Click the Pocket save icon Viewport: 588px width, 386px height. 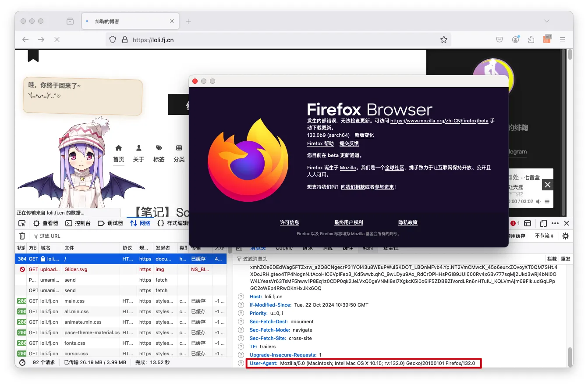(499, 40)
